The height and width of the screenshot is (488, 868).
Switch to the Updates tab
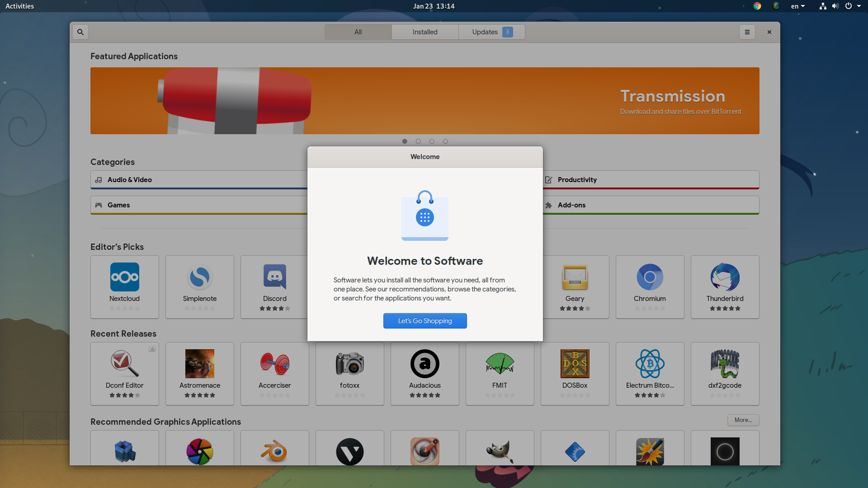492,32
